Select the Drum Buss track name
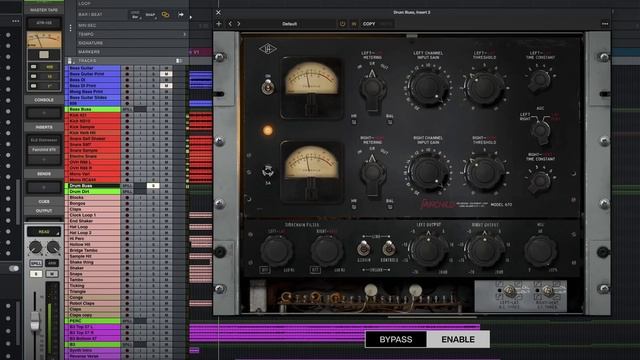This screenshot has width=640, height=360. click(93, 186)
